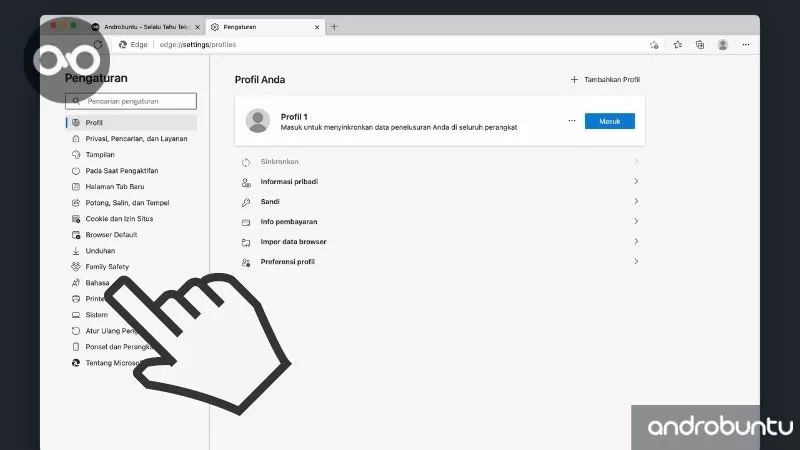Close the Androbuntu tab
This screenshot has width=800, height=450.
(197, 27)
